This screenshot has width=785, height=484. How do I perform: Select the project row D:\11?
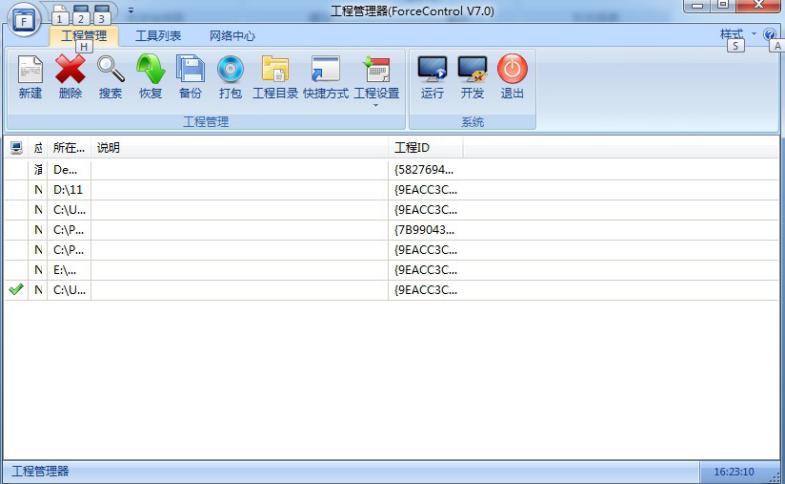pyautogui.click(x=391, y=190)
